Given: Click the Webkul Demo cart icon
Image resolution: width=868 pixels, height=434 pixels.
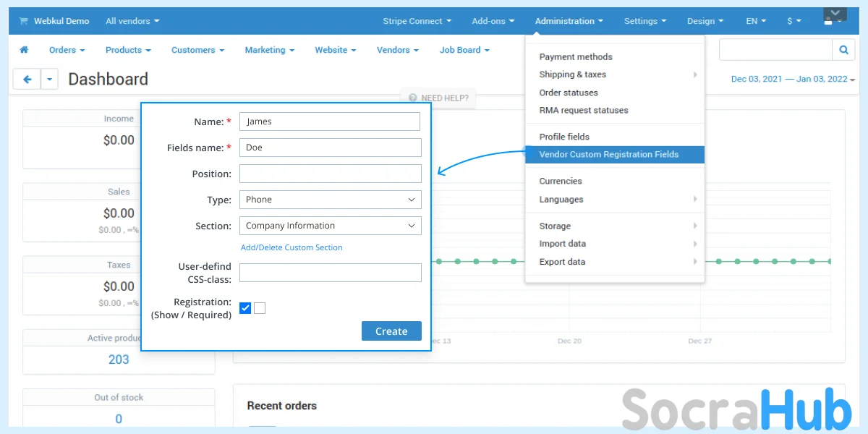Looking at the screenshot, I should [x=24, y=21].
